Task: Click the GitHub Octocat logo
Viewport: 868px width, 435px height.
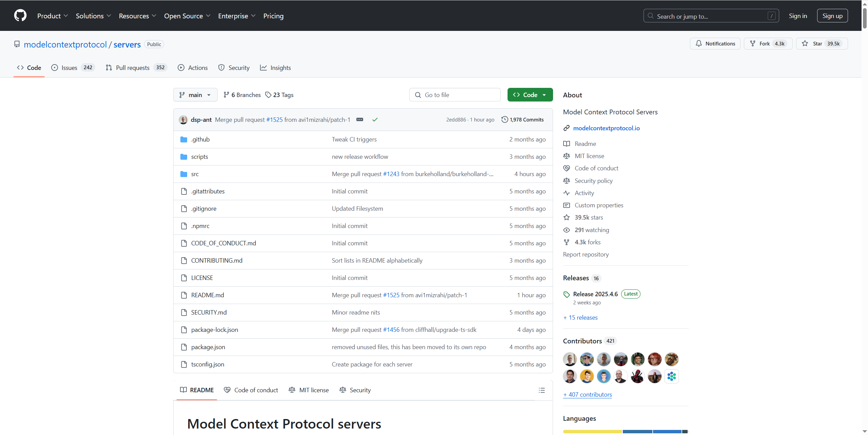Action: coord(20,16)
